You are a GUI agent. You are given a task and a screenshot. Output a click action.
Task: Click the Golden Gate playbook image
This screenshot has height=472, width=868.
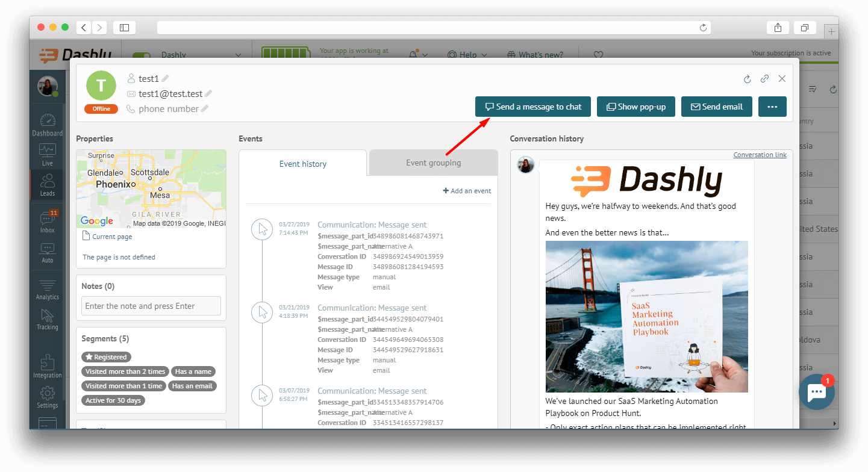click(646, 317)
